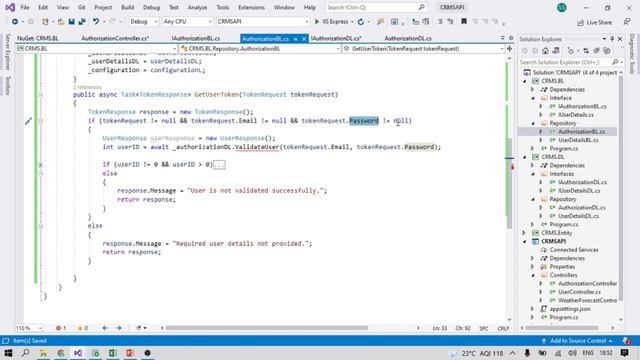Screen dimensions: 640x360
Task: Toggle the pin on AuthorizationBL.cs tab
Action: (296, 39)
